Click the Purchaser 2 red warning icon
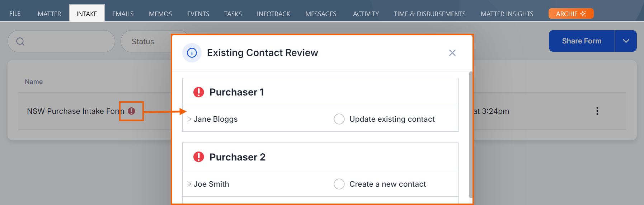The height and width of the screenshot is (205, 644). tap(198, 157)
